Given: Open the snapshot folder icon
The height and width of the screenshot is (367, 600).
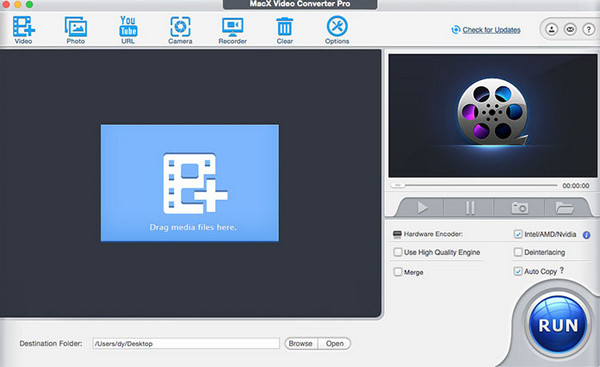Looking at the screenshot, I should 564,208.
